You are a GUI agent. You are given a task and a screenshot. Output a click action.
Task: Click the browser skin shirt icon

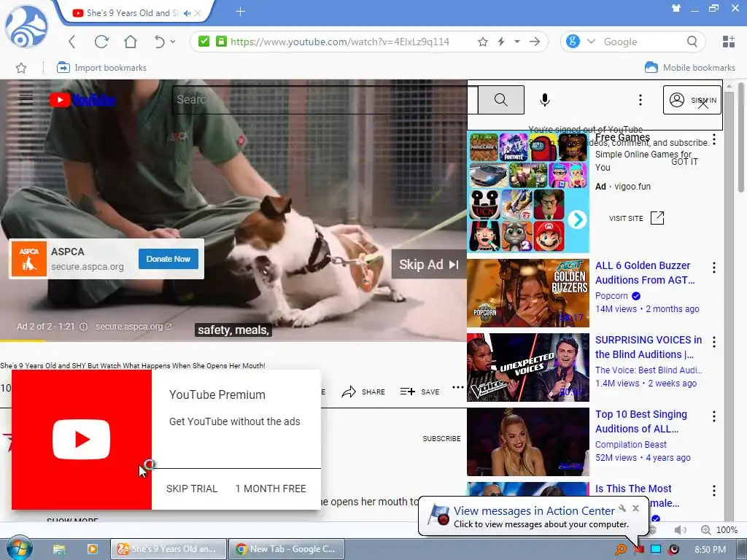[x=676, y=8]
